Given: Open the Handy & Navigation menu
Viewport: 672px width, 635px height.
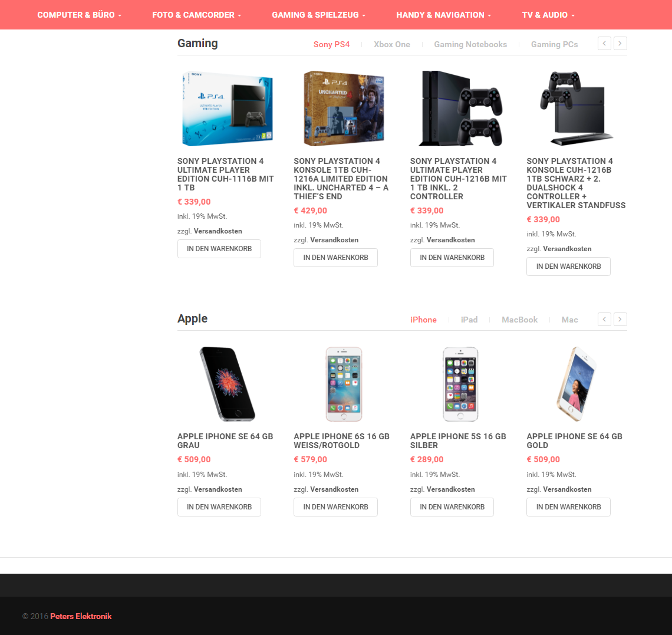Looking at the screenshot, I should coord(443,15).
